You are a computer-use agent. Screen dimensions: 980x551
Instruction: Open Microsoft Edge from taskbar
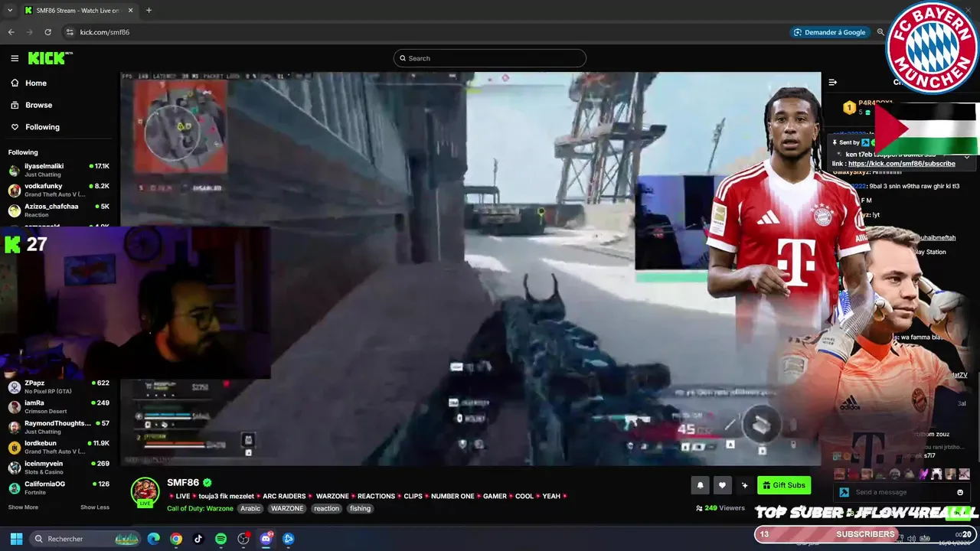(x=153, y=539)
